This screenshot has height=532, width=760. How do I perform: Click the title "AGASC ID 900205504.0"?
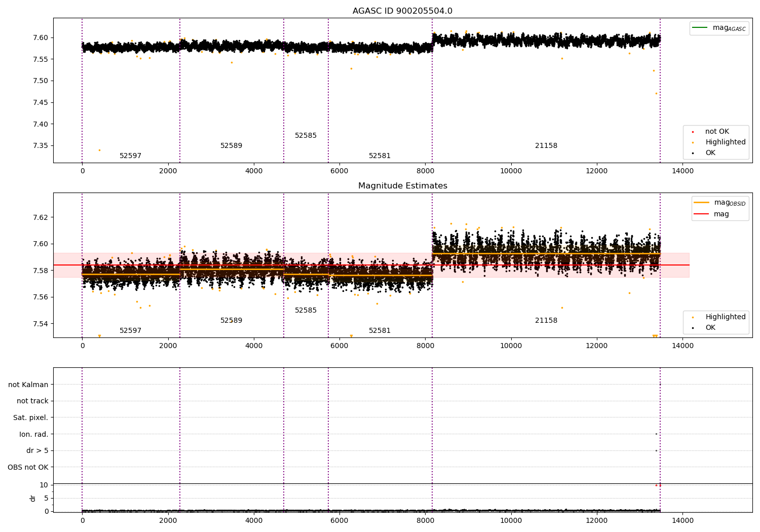pos(402,11)
